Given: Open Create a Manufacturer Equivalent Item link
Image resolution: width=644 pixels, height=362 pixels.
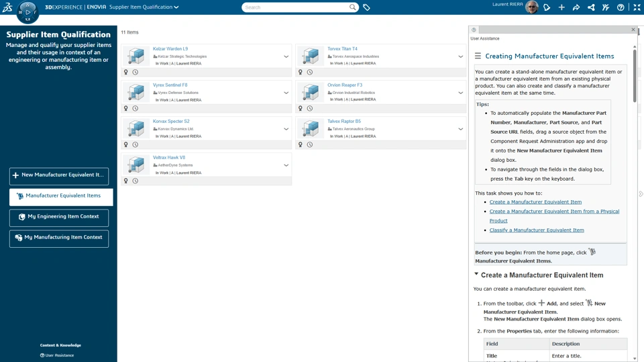Looking at the screenshot, I should 535,202.
